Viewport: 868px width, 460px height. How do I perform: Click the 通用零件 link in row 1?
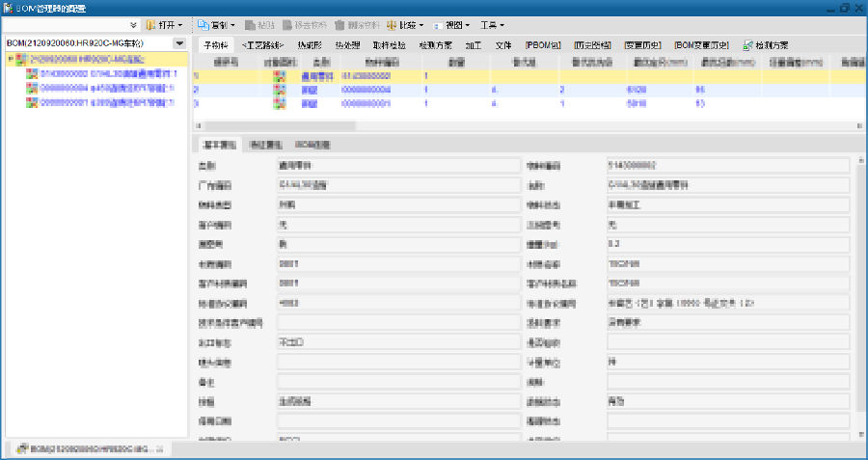pyautogui.click(x=315, y=75)
